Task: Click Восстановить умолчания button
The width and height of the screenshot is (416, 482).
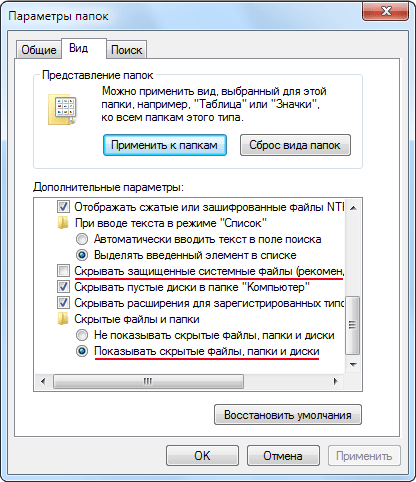Action: point(288,415)
